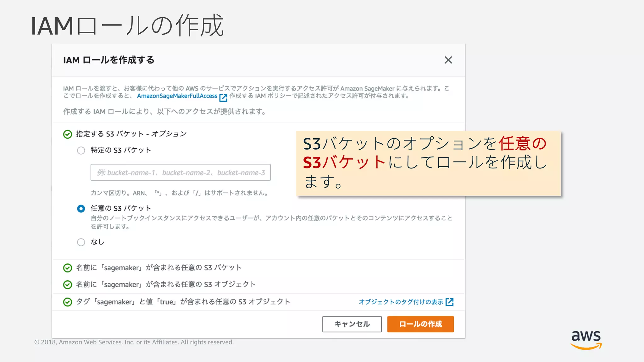Click check icon for タグ sagemaker true row
The image size is (644, 362).
click(x=68, y=302)
